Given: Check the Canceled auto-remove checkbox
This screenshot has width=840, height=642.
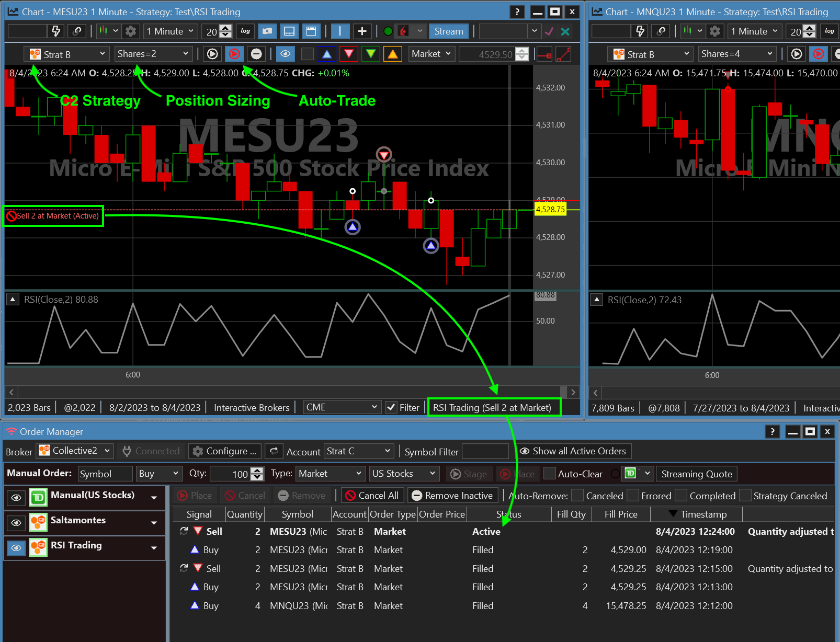Looking at the screenshot, I should pyautogui.click(x=577, y=496).
